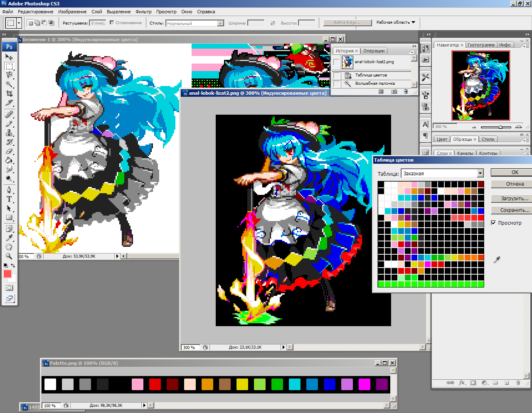
Task: Switch to the Гистограмма tab
Action: point(481,45)
